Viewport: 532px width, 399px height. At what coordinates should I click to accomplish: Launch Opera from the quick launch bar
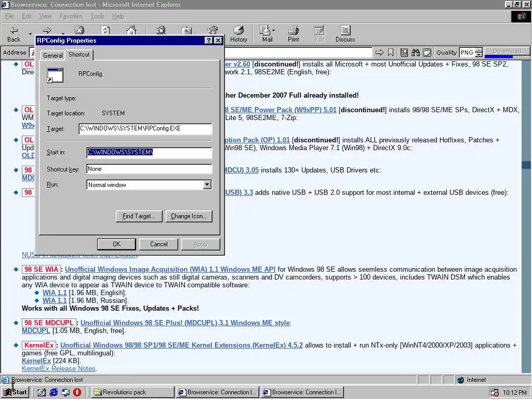click(77, 392)
